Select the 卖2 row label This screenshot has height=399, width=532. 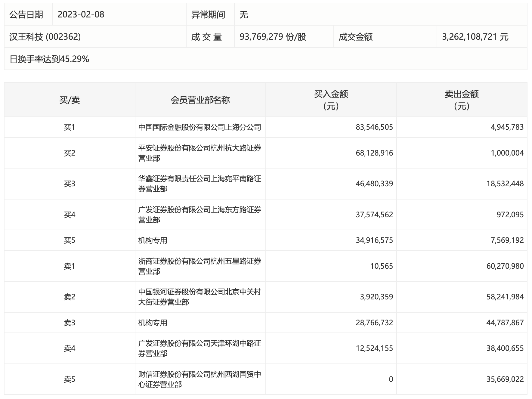pos(70,297)
